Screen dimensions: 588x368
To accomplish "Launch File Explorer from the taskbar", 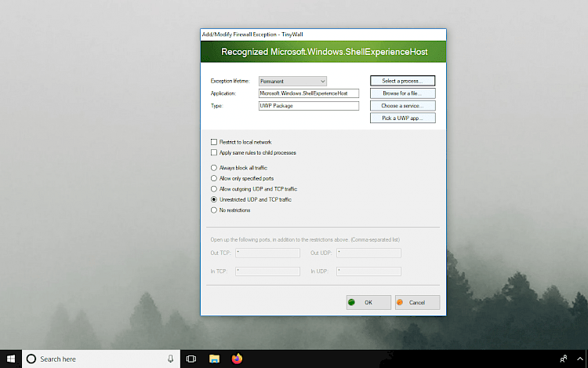I will 214,359.
